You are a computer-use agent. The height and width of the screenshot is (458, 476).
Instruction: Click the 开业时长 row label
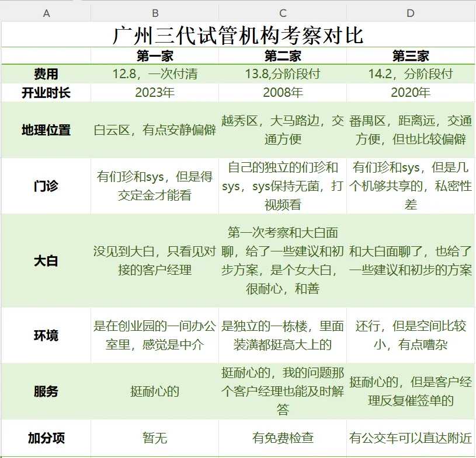[46, 92]
